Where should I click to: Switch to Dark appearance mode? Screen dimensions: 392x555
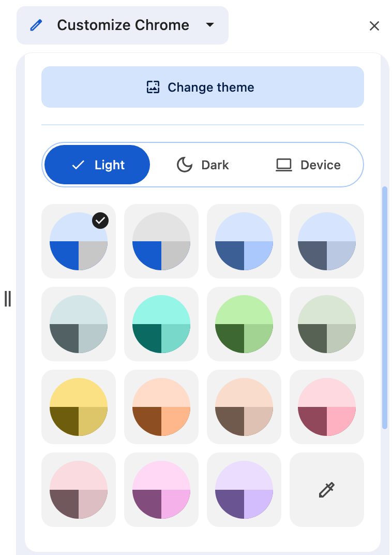pyautogui.click(x=203, y=165)
